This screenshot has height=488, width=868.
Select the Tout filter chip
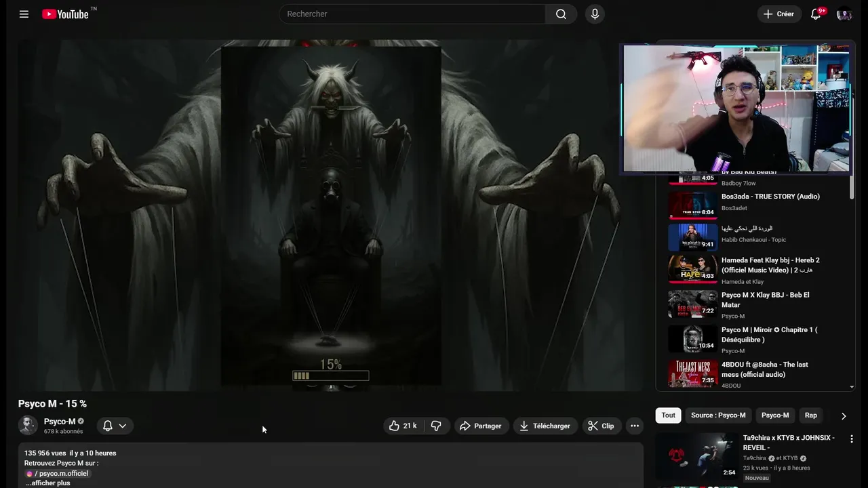click(x=669, y=415)
